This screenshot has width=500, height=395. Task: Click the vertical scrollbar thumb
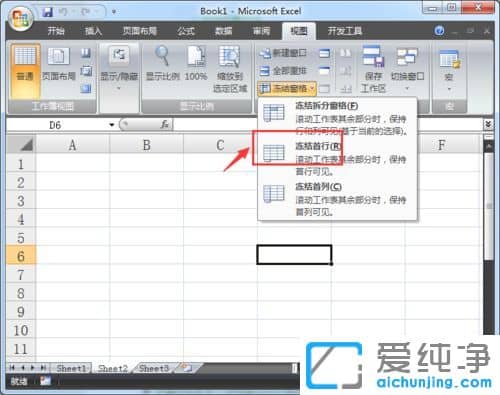point(489,206)
